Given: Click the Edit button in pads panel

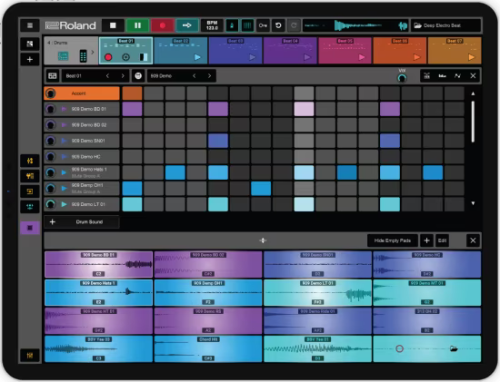Looking at the screenshot, I should [x=442, y=240].
